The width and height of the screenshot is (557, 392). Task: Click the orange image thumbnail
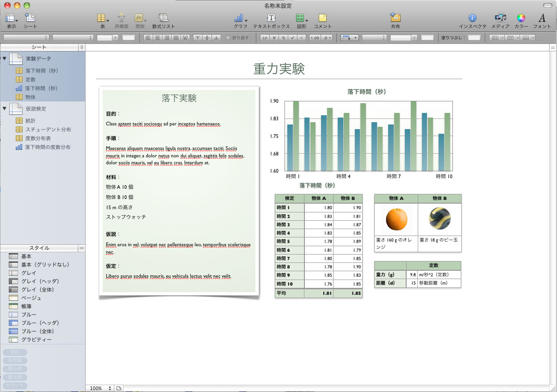coord(396,219)
